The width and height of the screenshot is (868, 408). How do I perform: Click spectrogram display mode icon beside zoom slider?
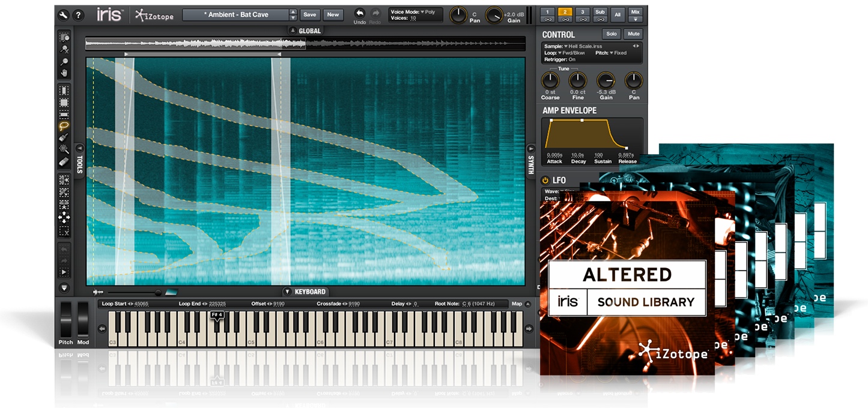[172, 292]
